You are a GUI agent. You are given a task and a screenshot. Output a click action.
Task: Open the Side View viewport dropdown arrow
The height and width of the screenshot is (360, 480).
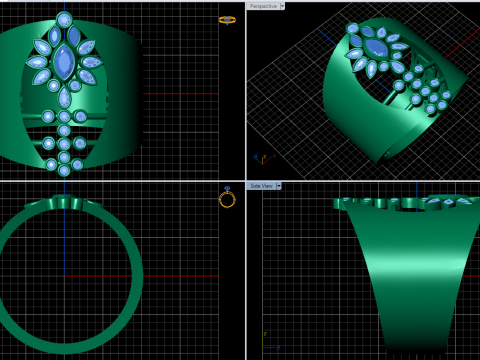(x=279, y=186)
